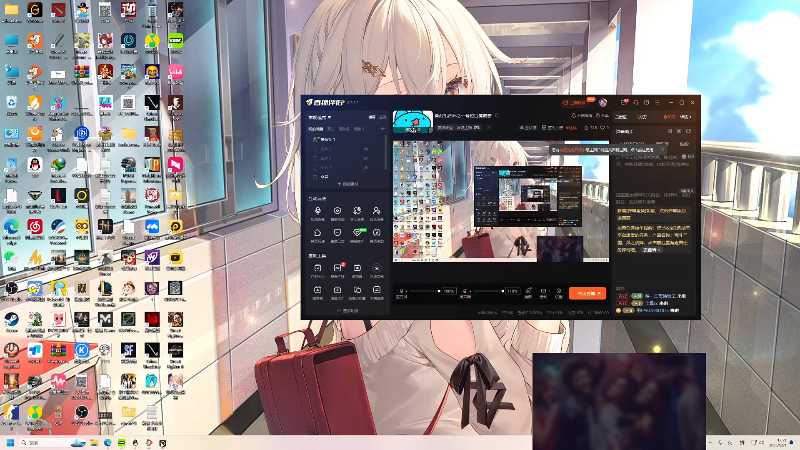Click the grey tag button at the yellow notice's end
Viewport: 800px width, 450px height.
(x=652, y=250)
